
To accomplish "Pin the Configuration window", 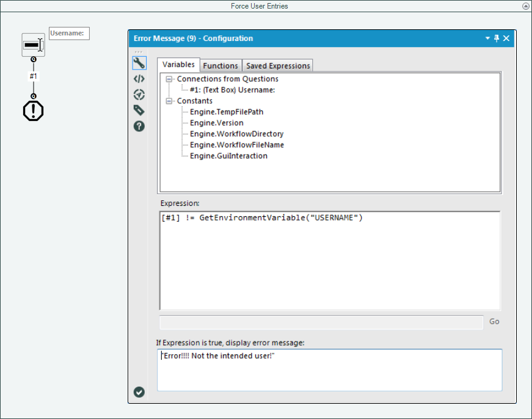I will 497,38.
